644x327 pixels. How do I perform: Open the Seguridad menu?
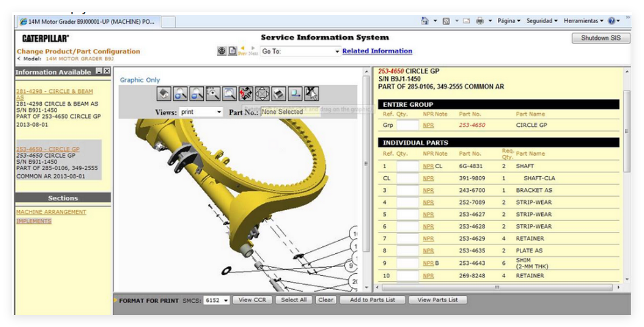tap(542, 20)
